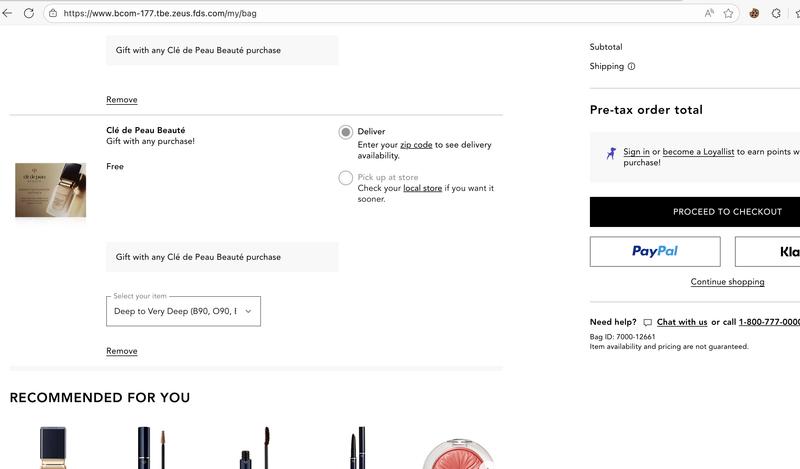Open the browser extensions puzzle icon
Viewport: 800px width, 469px height.
[776, 13]
